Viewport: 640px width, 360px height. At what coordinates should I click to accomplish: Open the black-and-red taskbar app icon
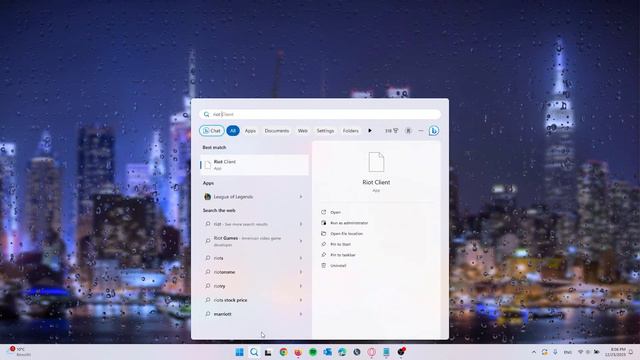click(401, 351)
